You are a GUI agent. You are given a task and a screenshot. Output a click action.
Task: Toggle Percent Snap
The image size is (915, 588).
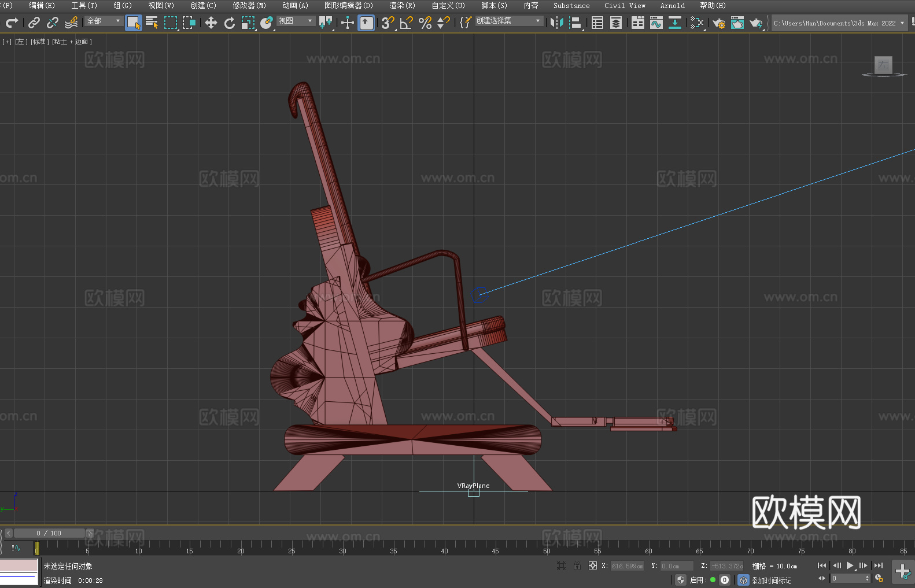coord(425,23)
